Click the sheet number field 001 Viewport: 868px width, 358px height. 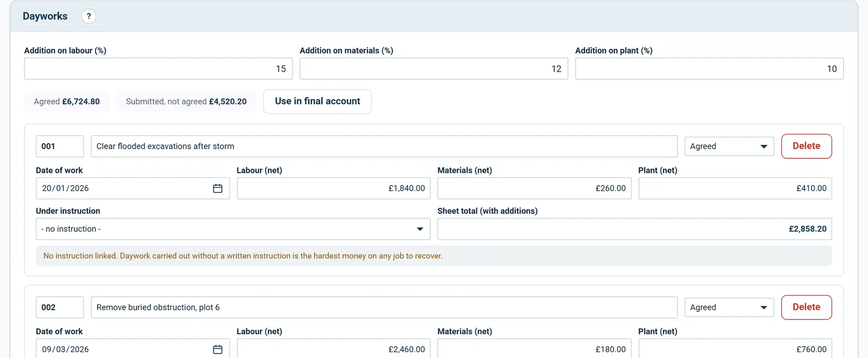pos(60,146)
